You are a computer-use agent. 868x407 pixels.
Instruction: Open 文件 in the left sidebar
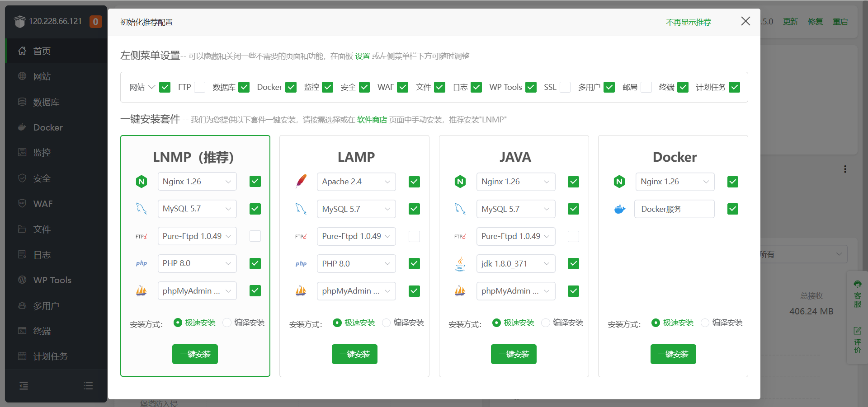tap(57, 229)
